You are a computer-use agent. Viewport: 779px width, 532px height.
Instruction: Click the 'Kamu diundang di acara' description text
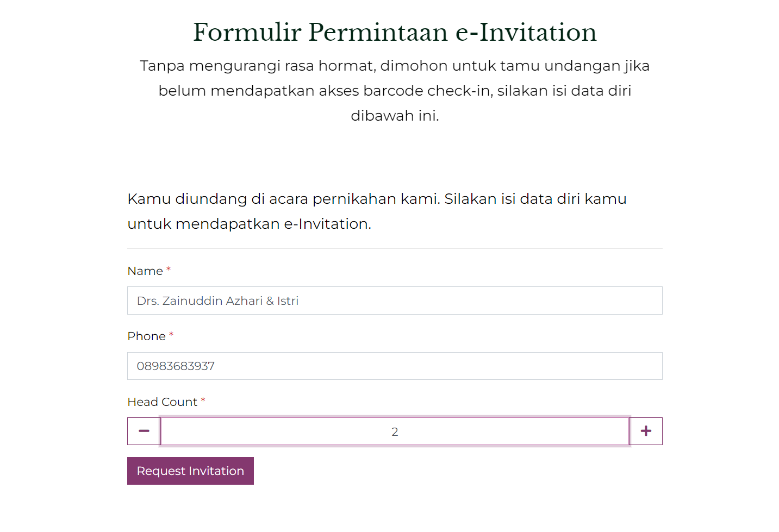click(377, 211)
